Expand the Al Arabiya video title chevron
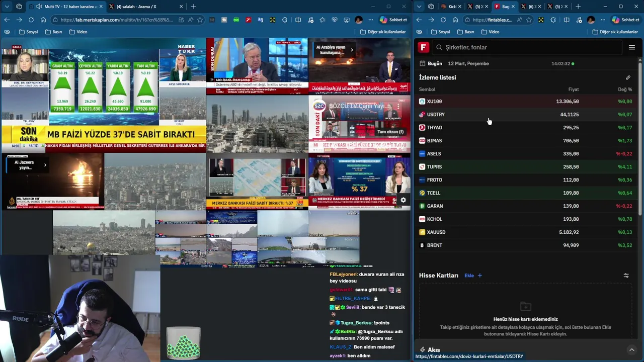 click(x=352, y=50)
